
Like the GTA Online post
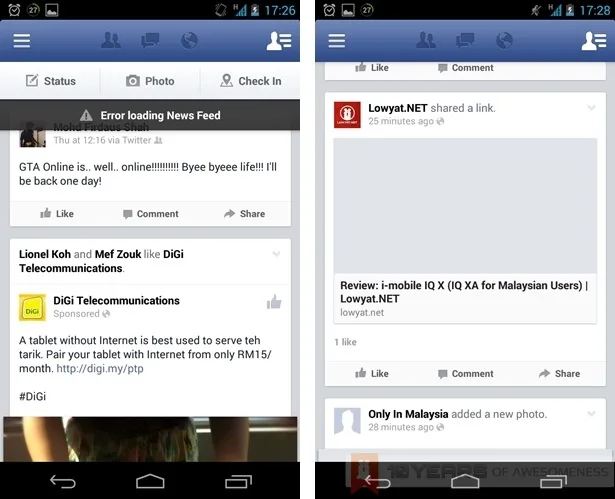(x=57, y=214)
